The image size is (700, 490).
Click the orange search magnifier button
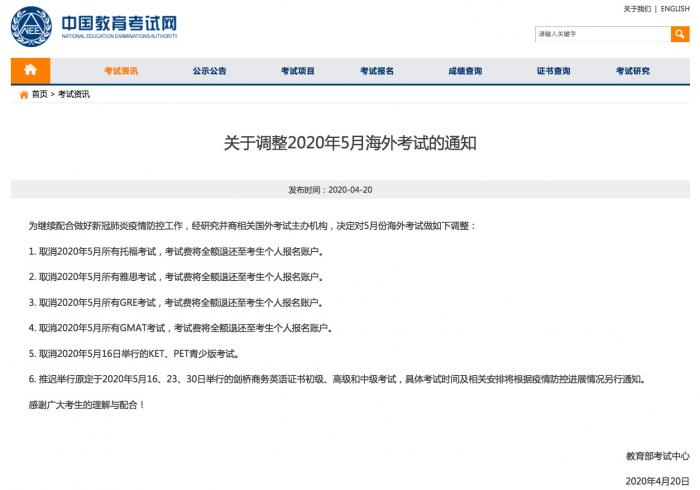pos(680,34)
